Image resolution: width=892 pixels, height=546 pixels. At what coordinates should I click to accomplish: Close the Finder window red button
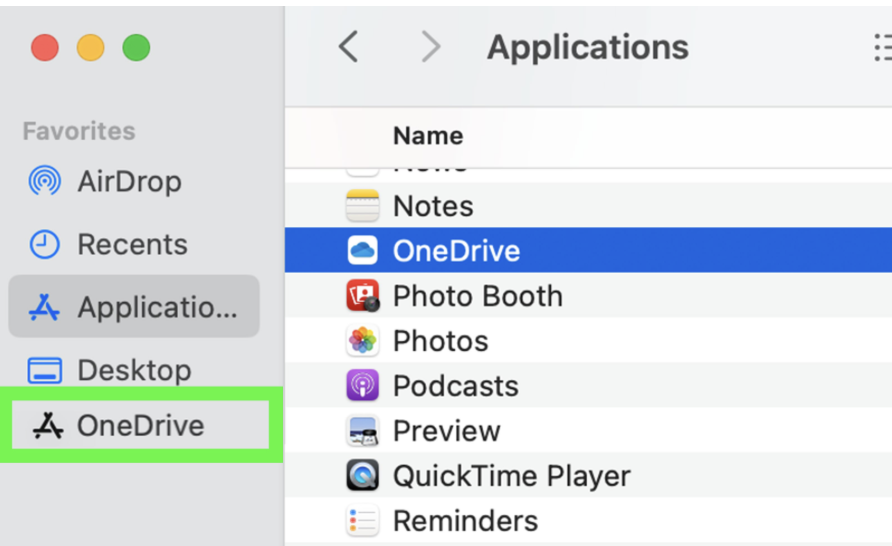point(45,47)
